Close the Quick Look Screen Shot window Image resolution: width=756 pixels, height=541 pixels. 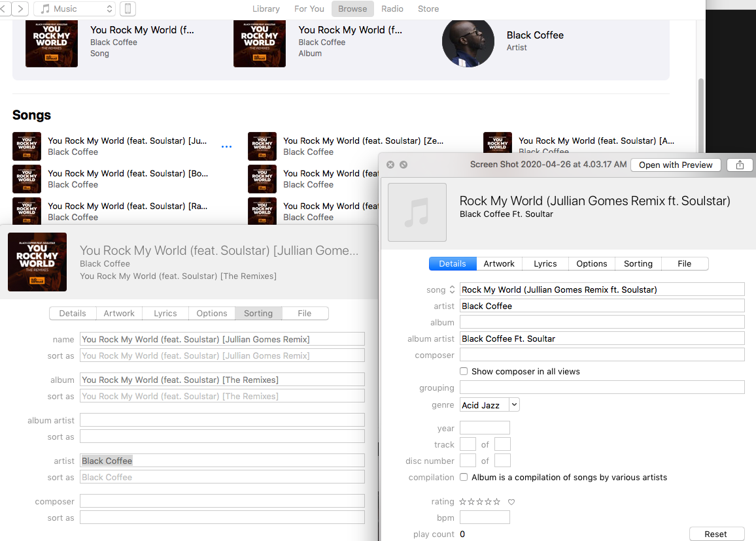coord(390,165)
